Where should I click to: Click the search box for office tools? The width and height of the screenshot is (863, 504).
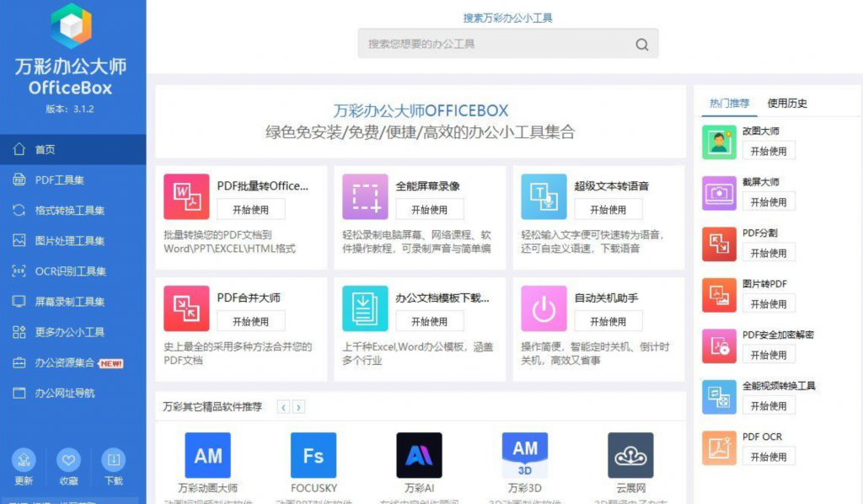point(508,44)
